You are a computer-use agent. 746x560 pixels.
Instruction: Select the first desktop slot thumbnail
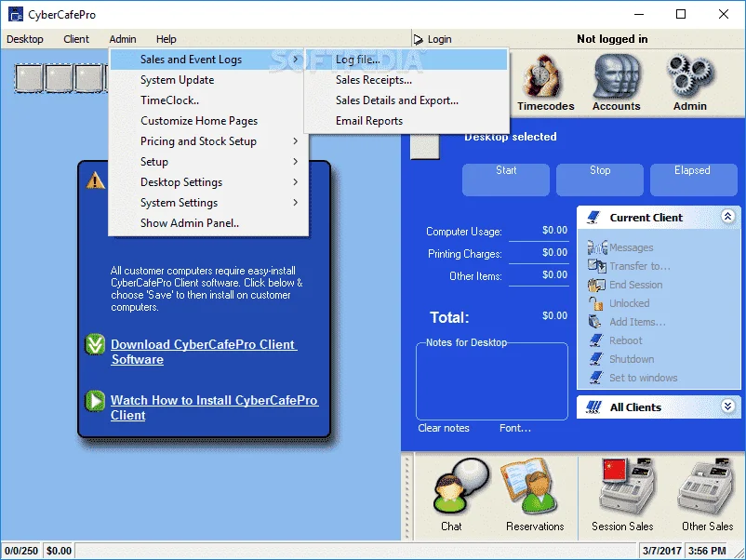(29, 77)
